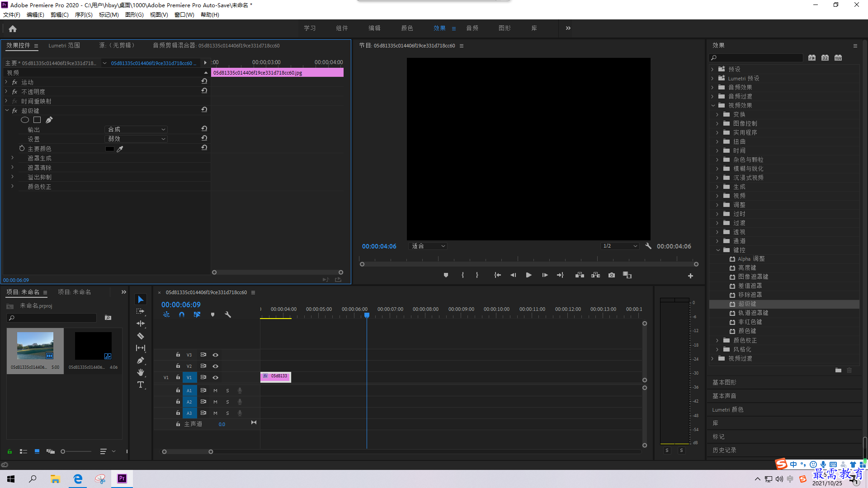
Task: Play the program monitor
Action: [x=528, y=275]
